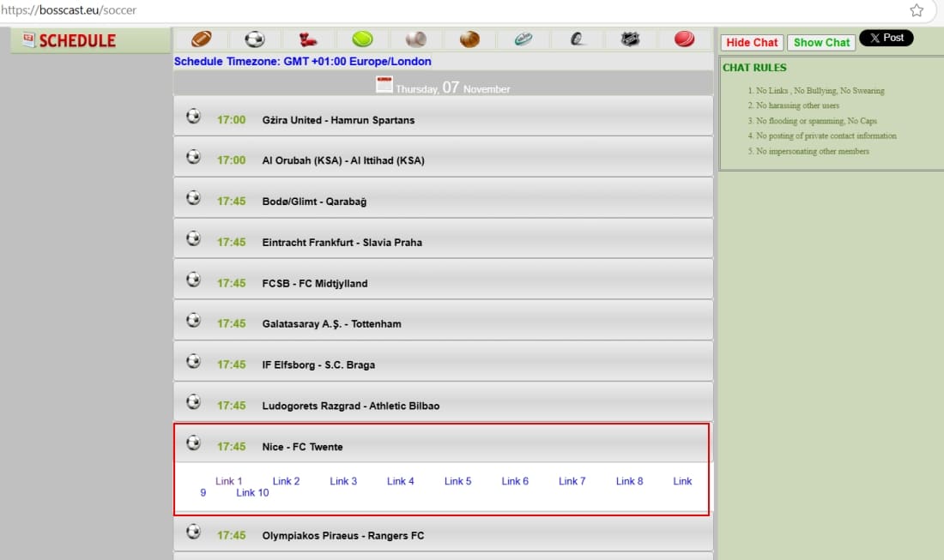Collapse the Nice - FC Twente match
The height and width of the screenshot is (560, 944).
click(x=443, y=443)
